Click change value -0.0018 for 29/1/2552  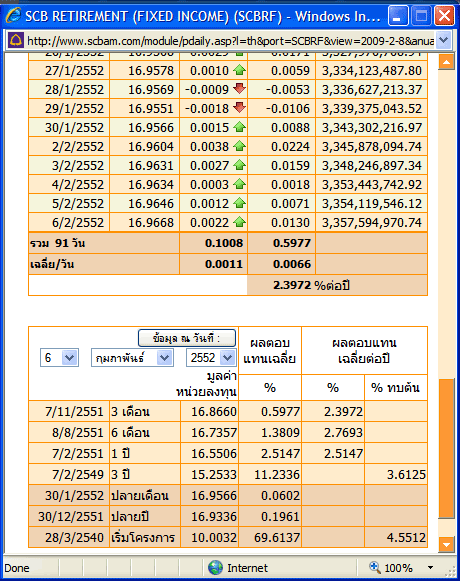[x=207, y=109]
